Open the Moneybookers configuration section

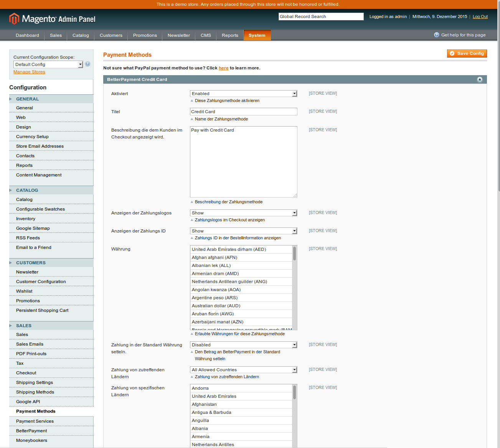pyautogui.click(x=51, y=440)
